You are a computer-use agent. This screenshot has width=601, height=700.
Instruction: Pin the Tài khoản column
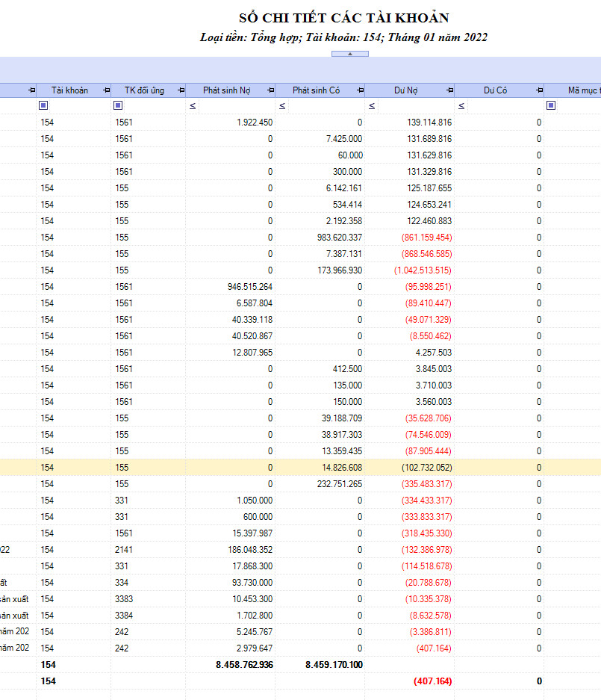click(x=106, y=90)
